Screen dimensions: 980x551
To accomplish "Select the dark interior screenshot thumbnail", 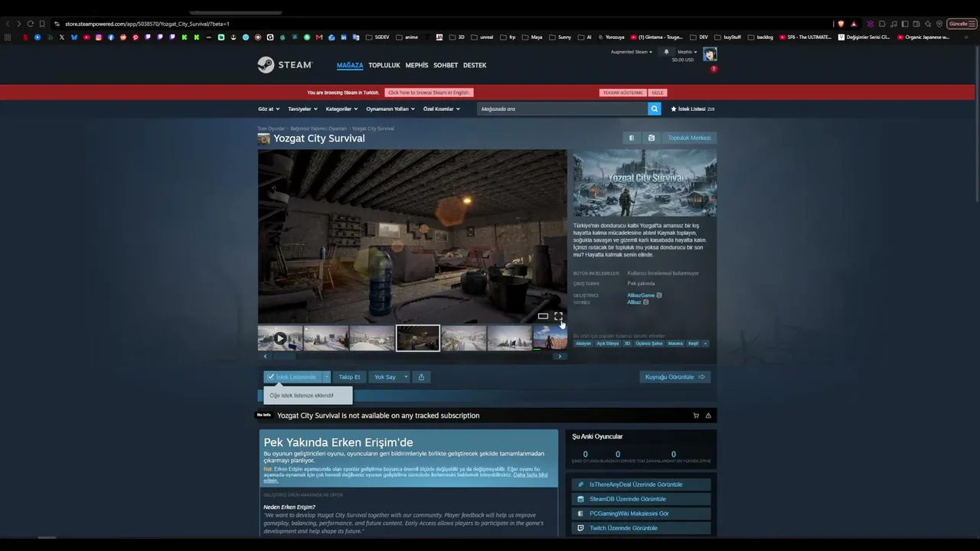I will 418,338.
